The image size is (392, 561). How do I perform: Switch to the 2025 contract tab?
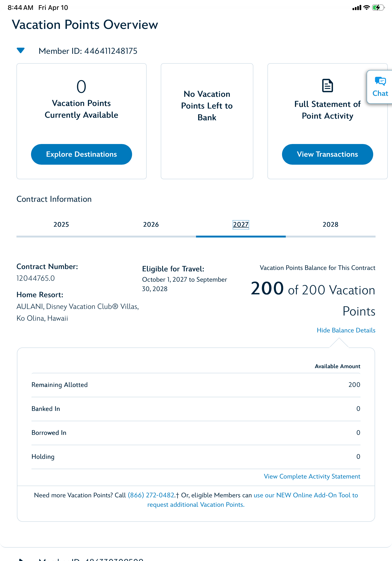click(61, 224)
